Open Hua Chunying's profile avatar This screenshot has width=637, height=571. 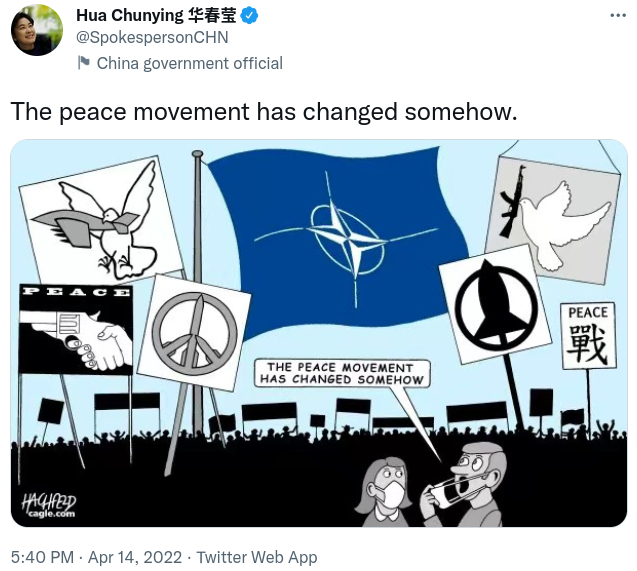[x=37, y=30]
